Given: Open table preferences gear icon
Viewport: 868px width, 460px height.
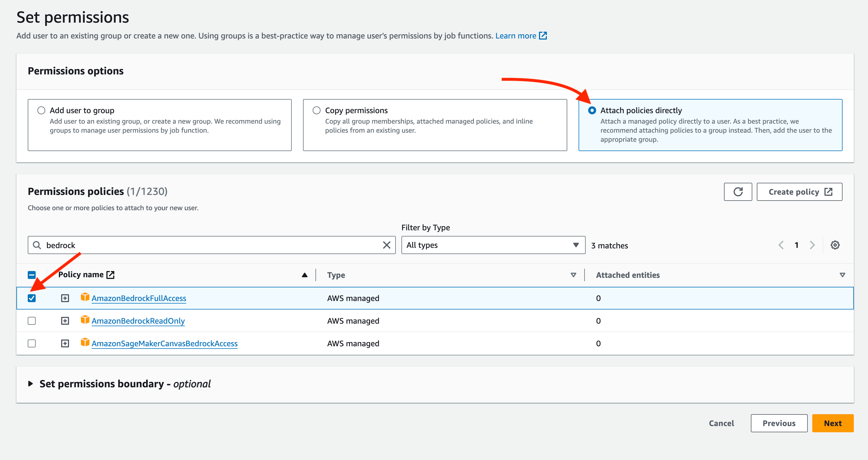Looking at the screenshot, I should tap(835, 245).
